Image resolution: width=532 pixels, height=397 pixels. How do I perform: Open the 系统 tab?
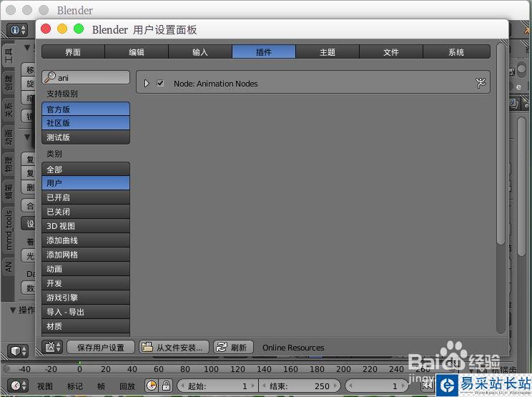point(456,52)
